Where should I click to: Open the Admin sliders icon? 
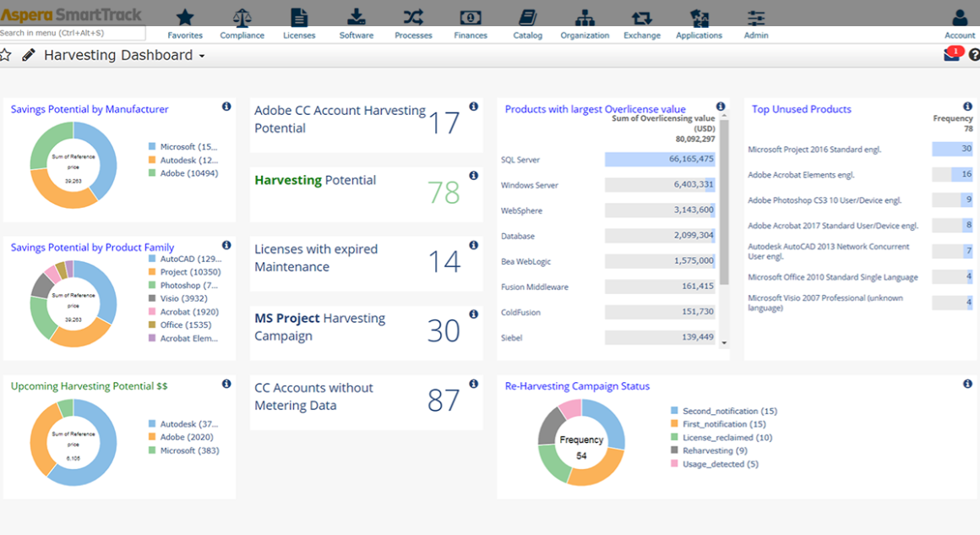click(x=756, y=18)
